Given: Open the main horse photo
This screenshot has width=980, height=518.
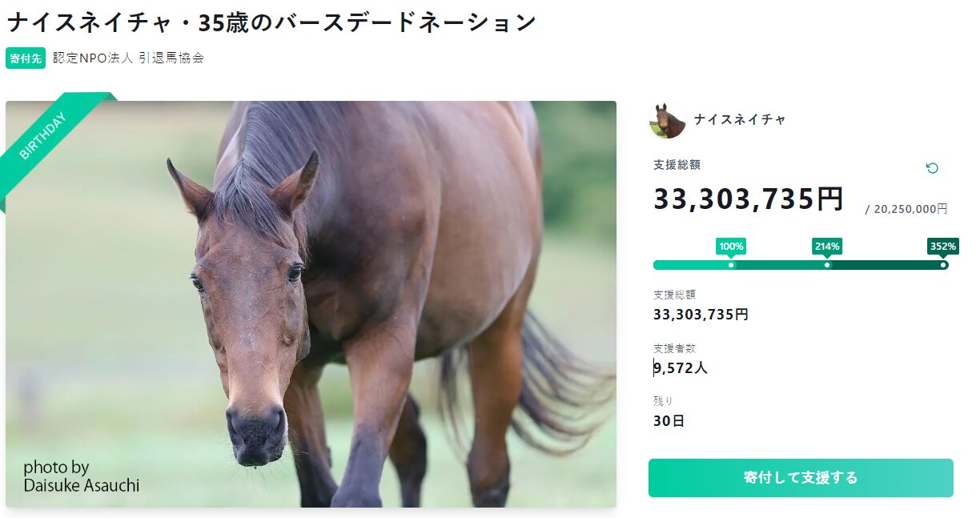Looking at the screenshot, I should tap(360, 304).
